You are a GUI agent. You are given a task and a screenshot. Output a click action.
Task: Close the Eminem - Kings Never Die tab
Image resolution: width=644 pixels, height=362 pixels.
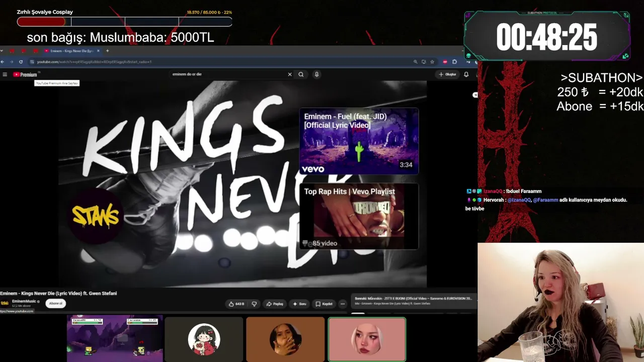(98, 51)
